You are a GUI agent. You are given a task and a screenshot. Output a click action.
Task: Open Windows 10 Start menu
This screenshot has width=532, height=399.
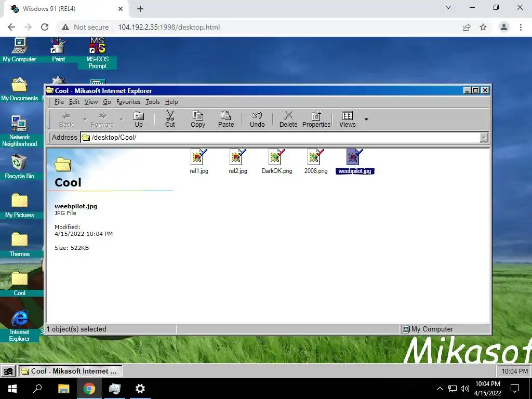[12, 389]
